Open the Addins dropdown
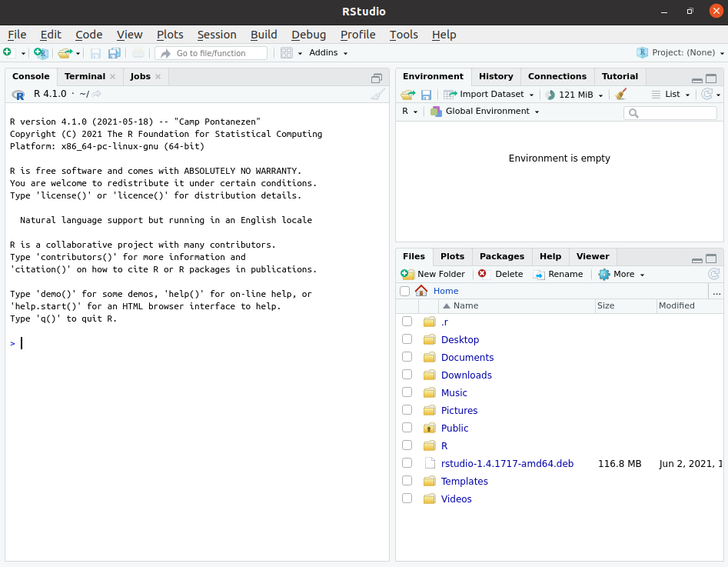 (328, 53)
